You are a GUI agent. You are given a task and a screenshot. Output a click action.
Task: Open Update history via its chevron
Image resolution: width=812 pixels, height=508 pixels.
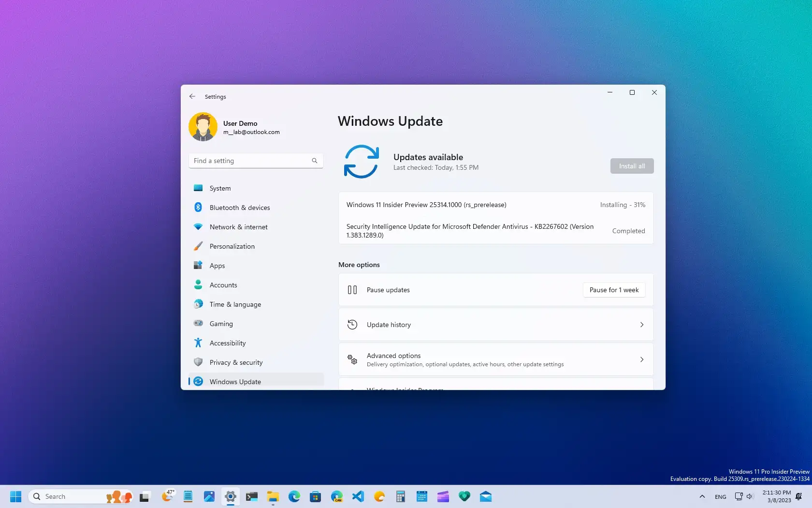[x=642, y=325]
